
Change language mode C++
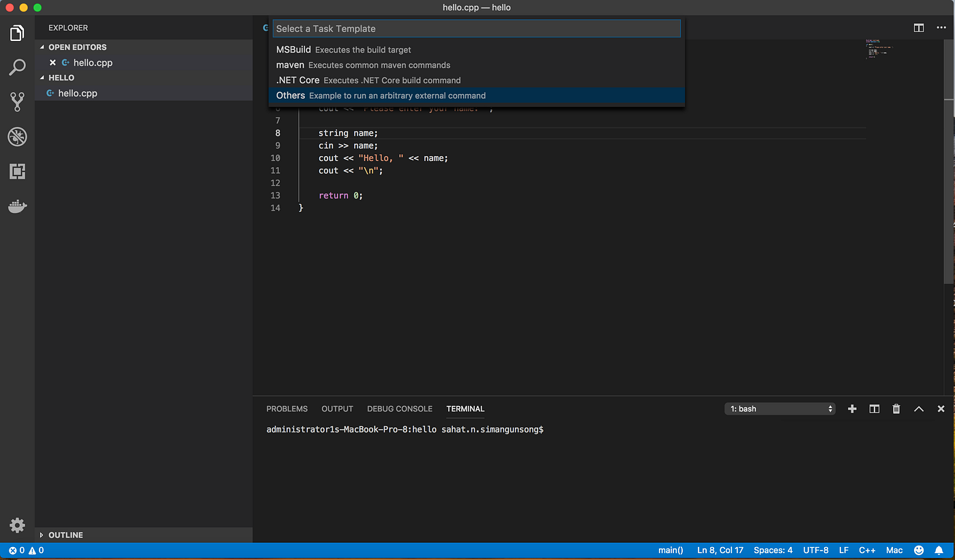pyautogui.click(x=867, y=550)
